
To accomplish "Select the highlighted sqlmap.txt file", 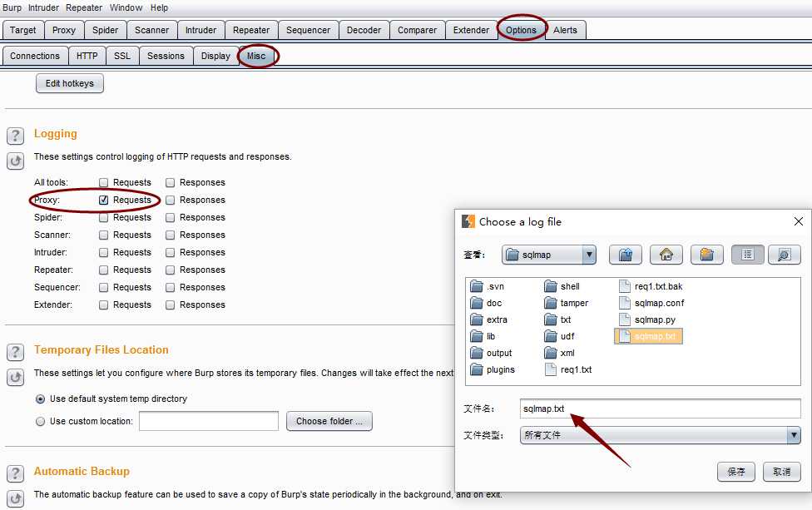I will click(648, 336).
